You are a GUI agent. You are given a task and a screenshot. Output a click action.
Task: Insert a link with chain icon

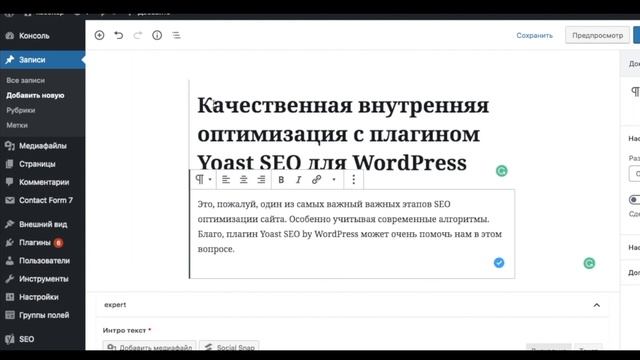[316, 179]
